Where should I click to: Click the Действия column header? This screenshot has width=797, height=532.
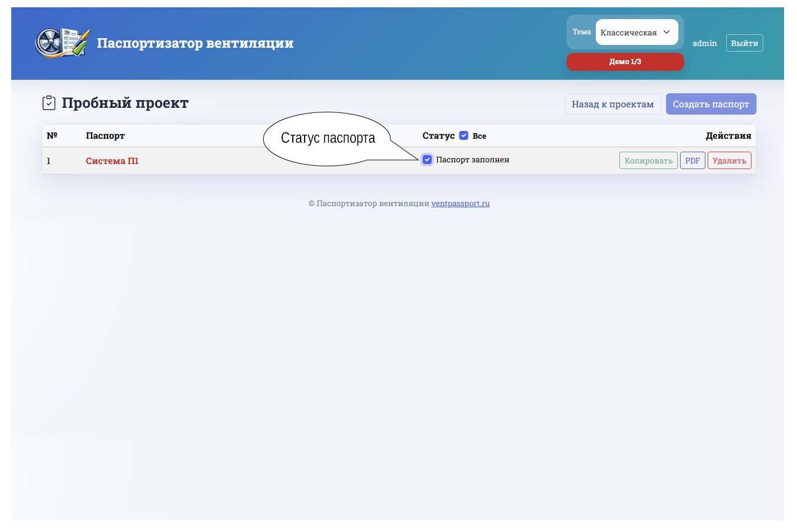[x=728, y=135]
